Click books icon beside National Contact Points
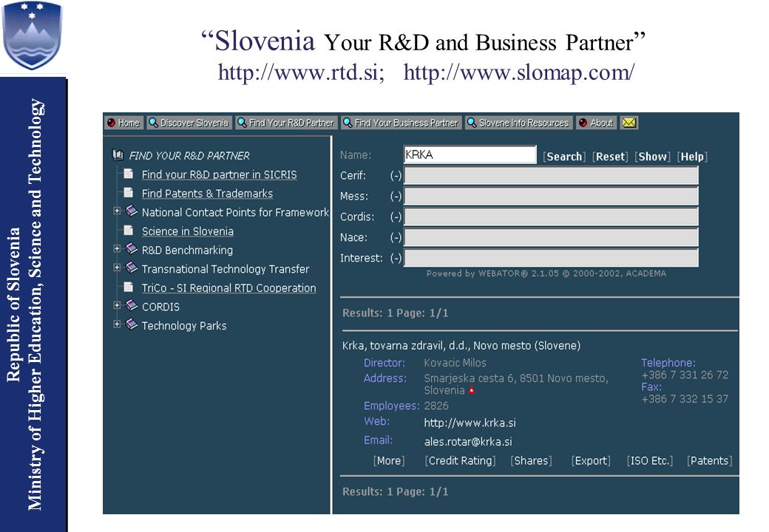 pyautogui.click(x=131, y=211)
